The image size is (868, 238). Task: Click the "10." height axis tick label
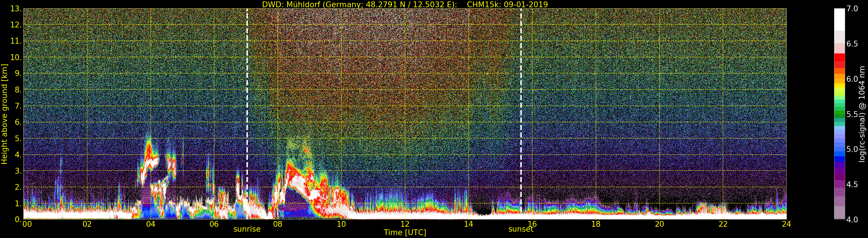[16, 57]
